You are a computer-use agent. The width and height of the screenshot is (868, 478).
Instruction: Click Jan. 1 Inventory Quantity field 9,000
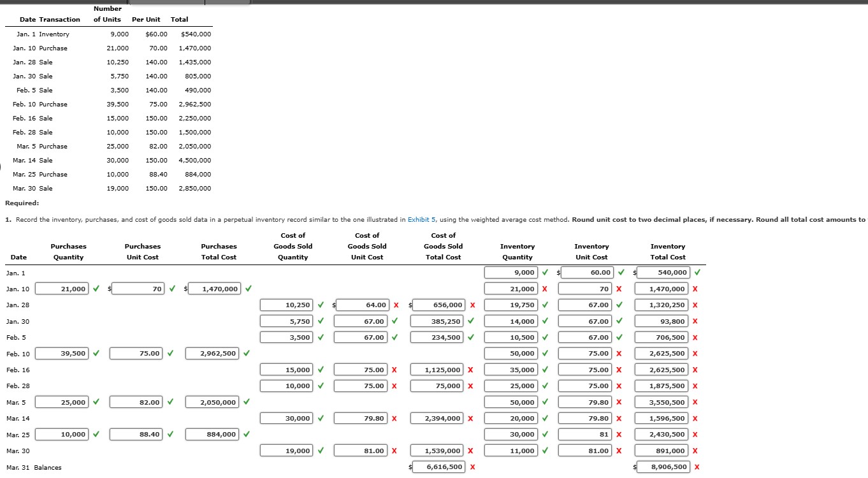click(x=512, y=273)
